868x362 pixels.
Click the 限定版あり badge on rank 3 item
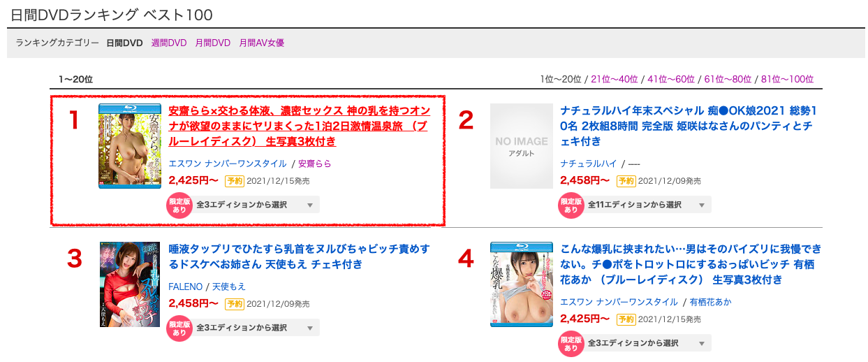click(179, 328)
